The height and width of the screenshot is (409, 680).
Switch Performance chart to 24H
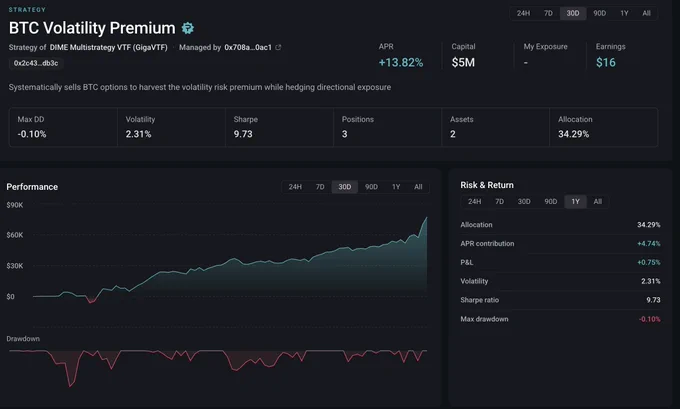[x=295, y=187]
